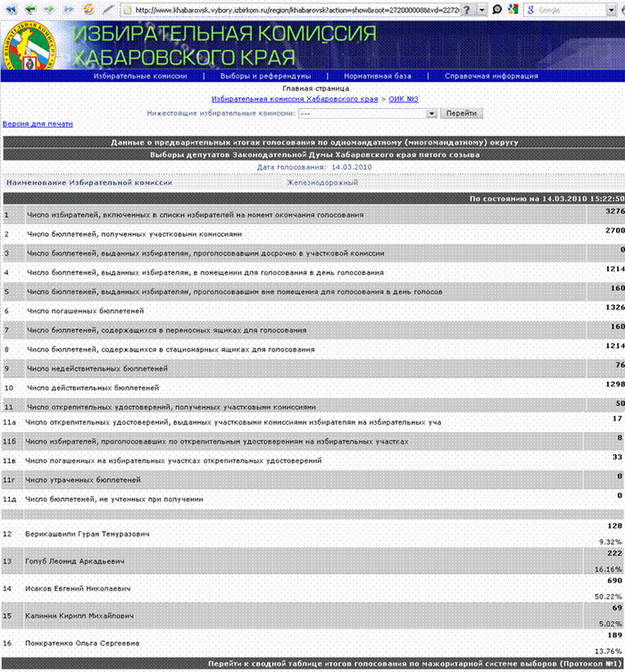Reload the page with the orange refresh icon

(88, 9)
